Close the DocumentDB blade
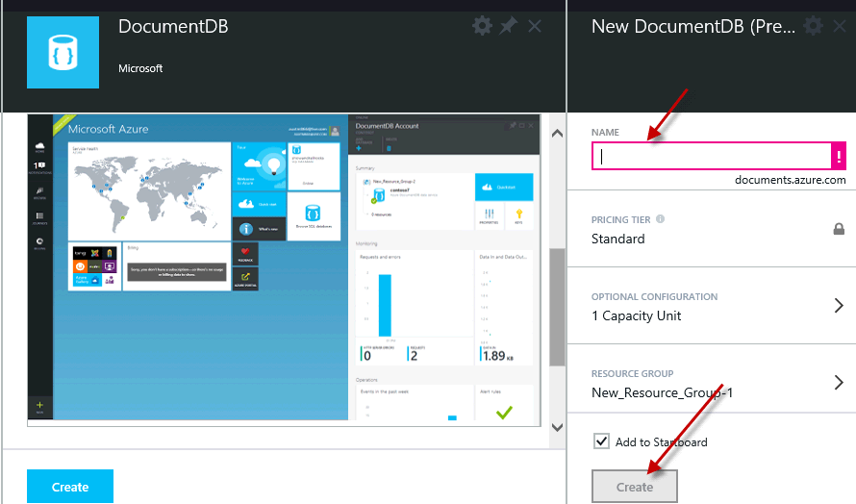Viewport: 856px width, 504px height. coord(535,26)
